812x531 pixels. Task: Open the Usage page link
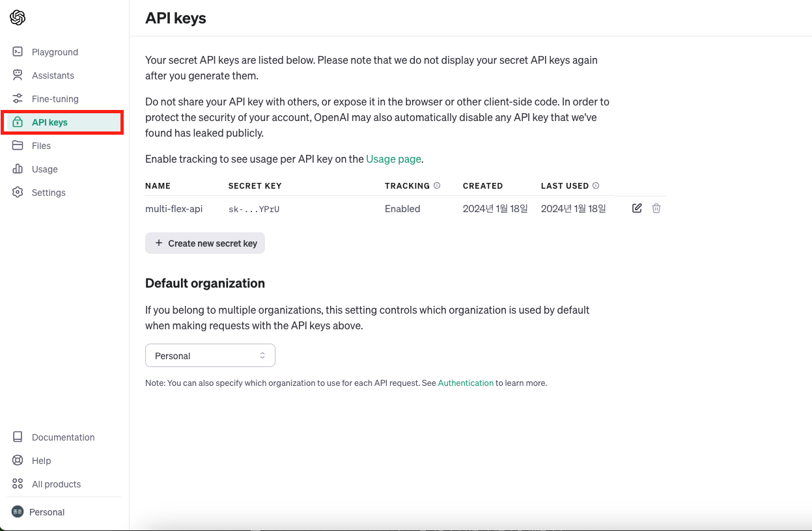[x=393, y=159]
